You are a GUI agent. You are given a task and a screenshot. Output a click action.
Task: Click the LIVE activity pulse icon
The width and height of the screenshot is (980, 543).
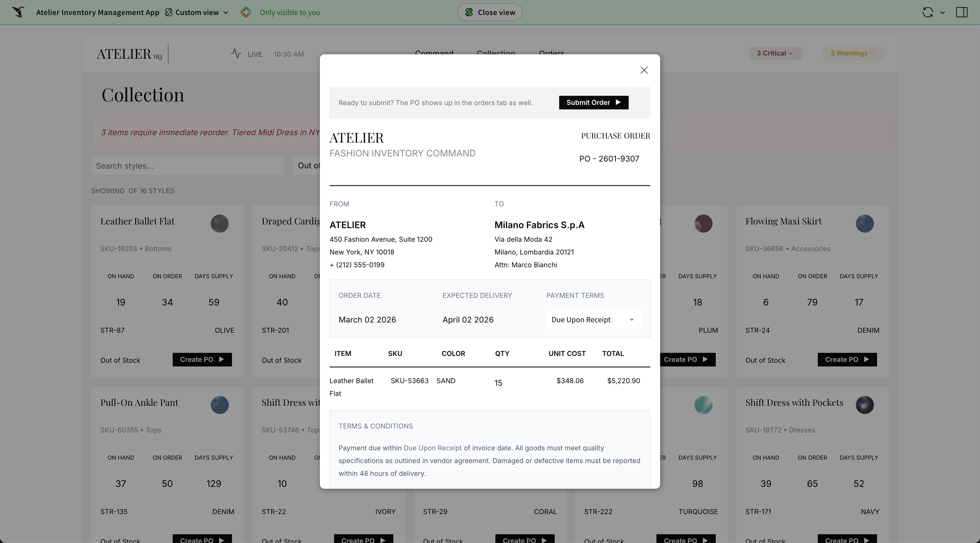tap(236, 54)
